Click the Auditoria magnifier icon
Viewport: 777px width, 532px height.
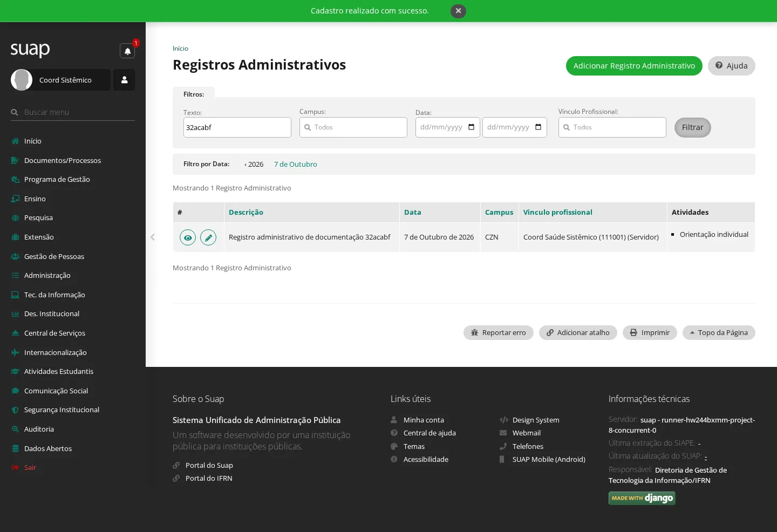pos(15,429)
